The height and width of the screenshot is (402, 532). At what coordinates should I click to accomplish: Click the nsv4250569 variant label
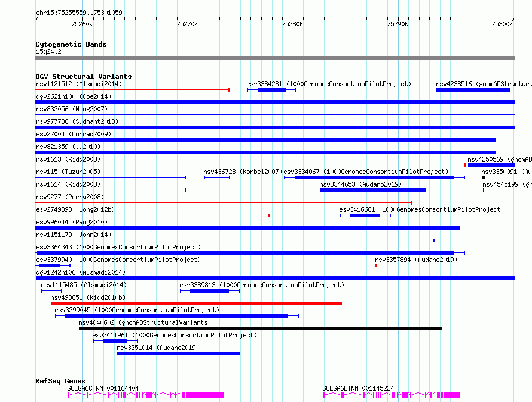click(x=500, y=159)
